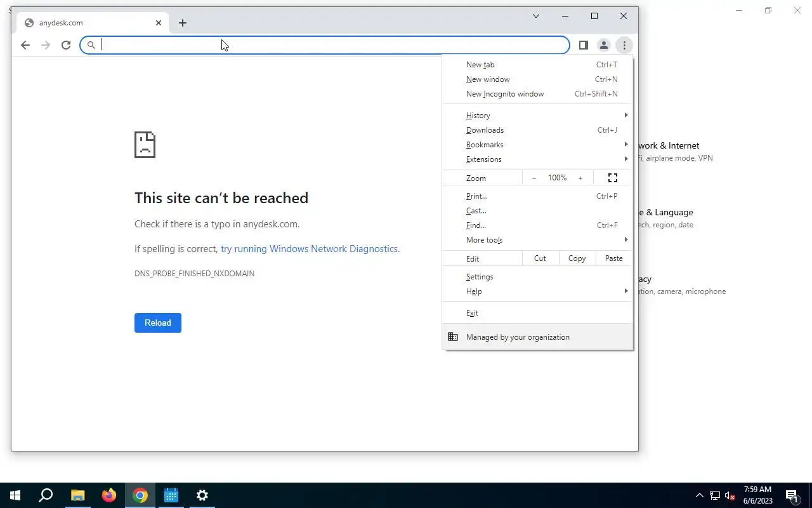Image resolution: width=812 pixels, height=508 pixels.
Task: Open Chrome side panel icon
Action: tap(584, 45)
